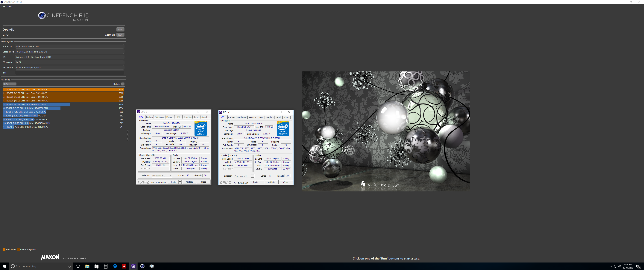Open Processor #1 selection in active CPU-Z
The height and width of the screenshot is (270, 644).
(x=244, y=176)
